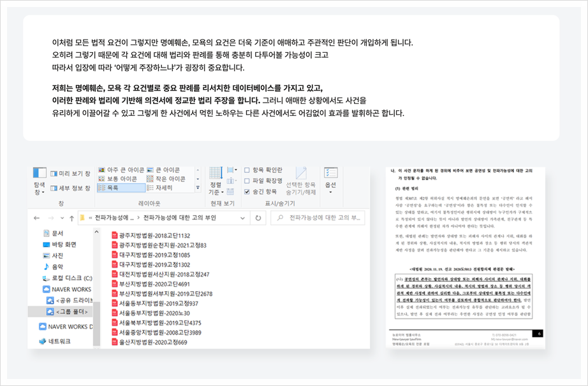This screenshot has width=588, height=386.
Task: Select file 대구지방법원-2019고정1085
Action: (x=151, y=255)
